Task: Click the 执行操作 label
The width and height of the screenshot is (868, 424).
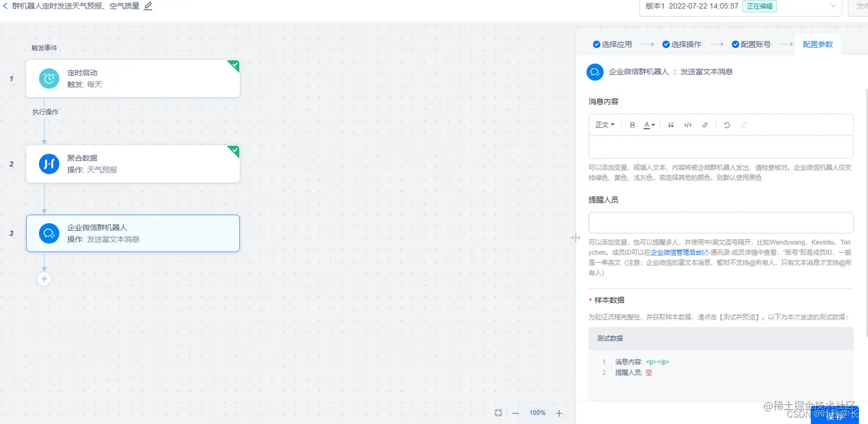Action: pos(45,112)
